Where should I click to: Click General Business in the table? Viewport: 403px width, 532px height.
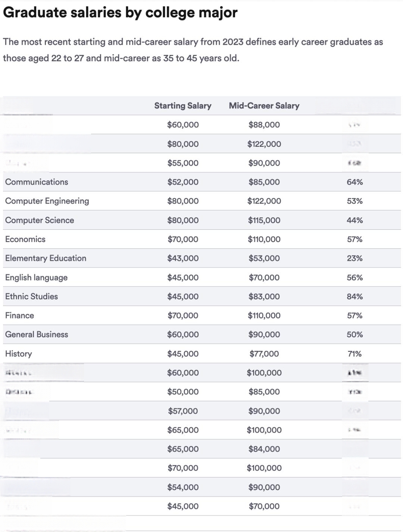(37, 334)
